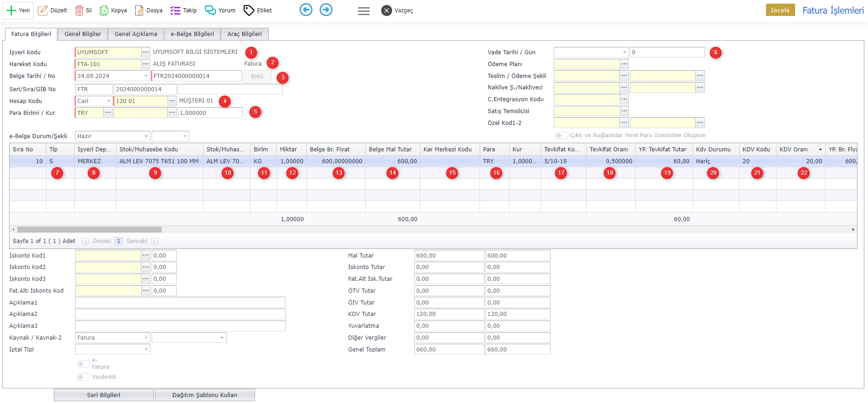Click the BNG button

tap(257, 77)
